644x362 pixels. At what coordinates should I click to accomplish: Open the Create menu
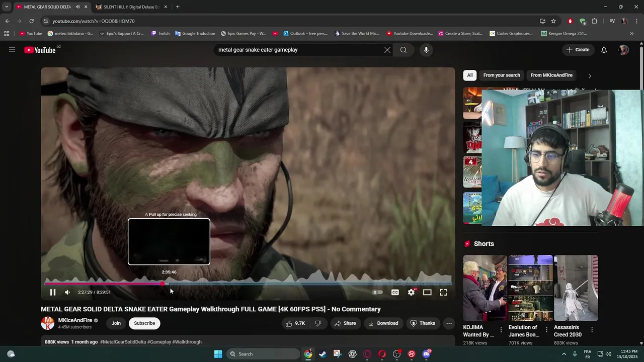(578, 50)
